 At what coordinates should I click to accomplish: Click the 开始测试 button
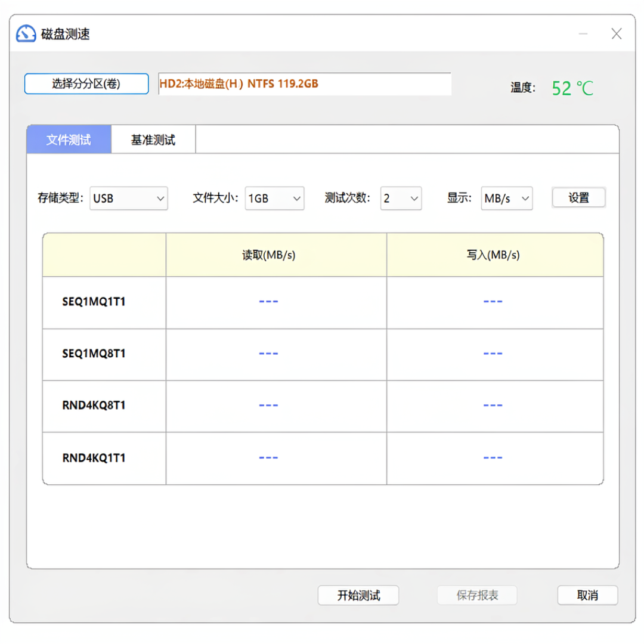pos(358,595)
